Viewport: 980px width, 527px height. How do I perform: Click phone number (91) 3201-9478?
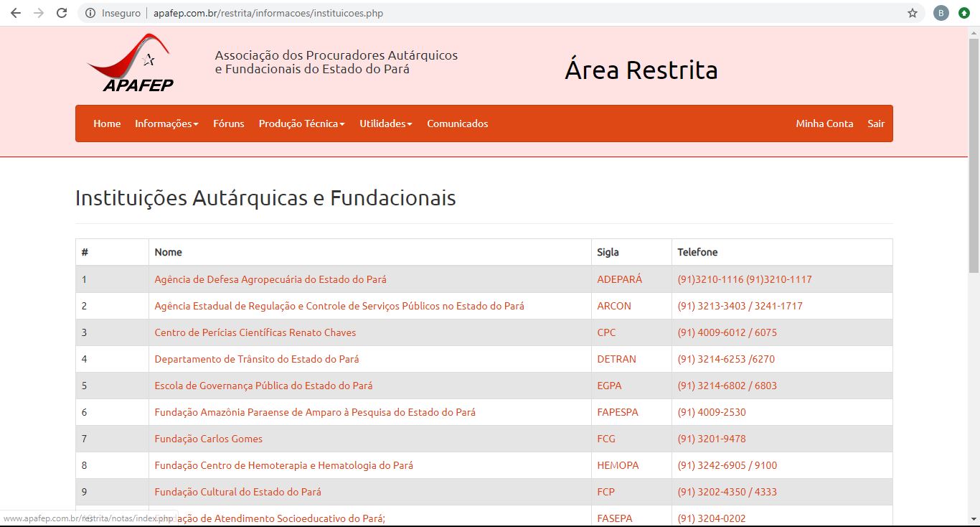point(712,439)
